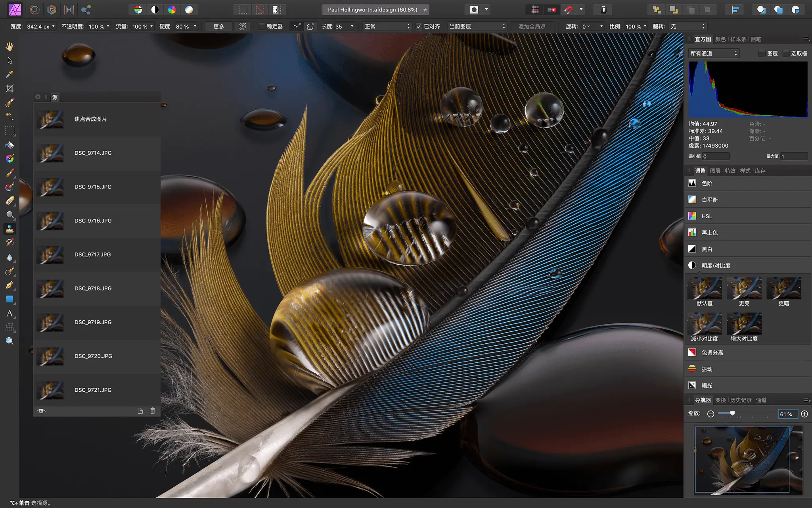Image resolution: width=812 pixels, height=508 pixels.
Task: Select the Text tool
Action: click(10, 314)
